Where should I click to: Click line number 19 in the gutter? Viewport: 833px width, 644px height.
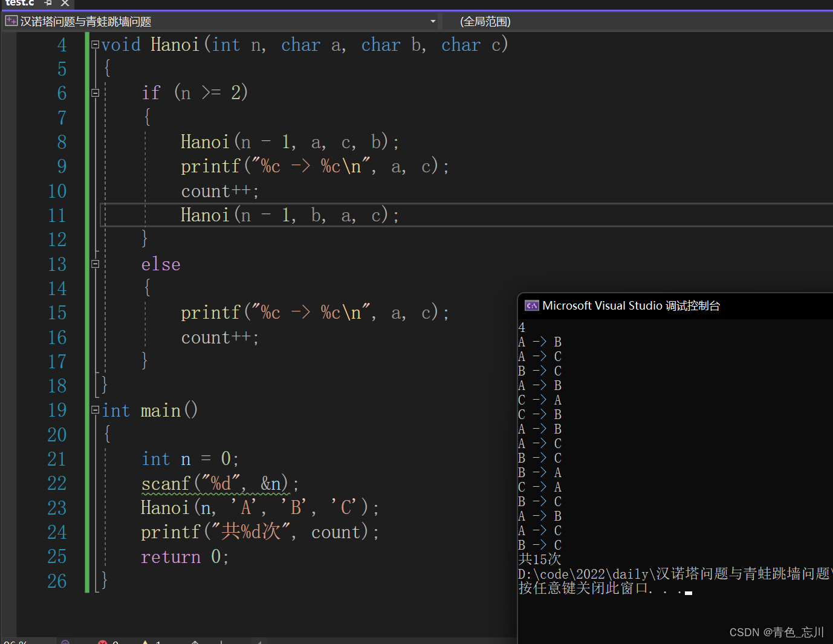point(57,410)
